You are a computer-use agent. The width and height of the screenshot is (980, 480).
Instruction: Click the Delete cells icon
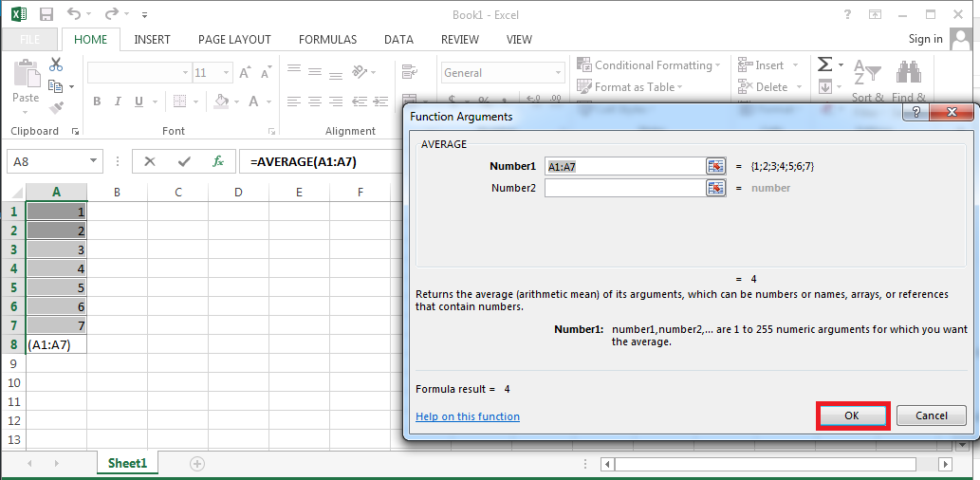[x=745, y=87]
